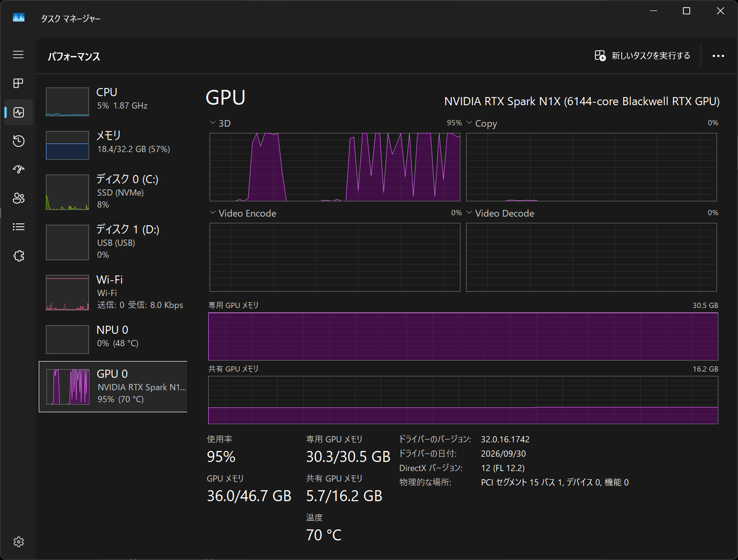Click DirectX version 12 (FL 12.2)
Image resolution: width=738 pixels, height=560 pixels.
pos(503,468)
